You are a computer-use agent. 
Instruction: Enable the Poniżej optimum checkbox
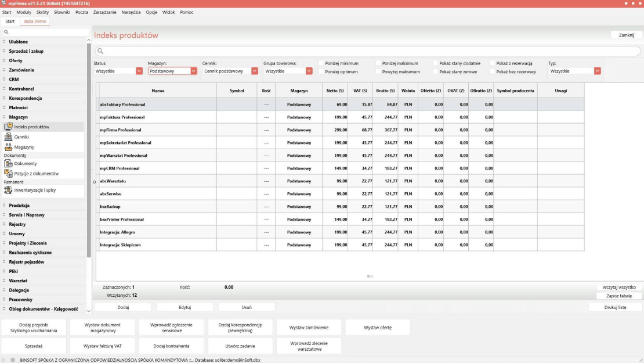321,71
